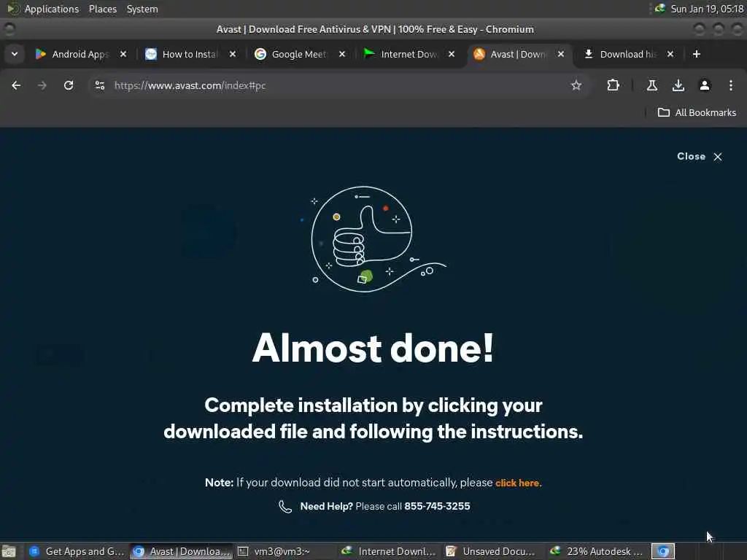Viewport: 747px width, 560px height.
Task: Open the System menu
Action: click(x=142, y=9)
